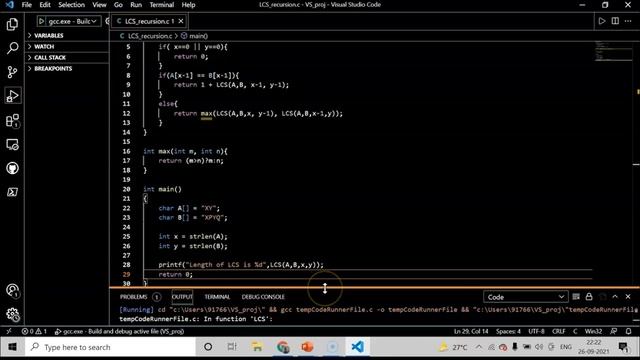
Task: Click Windows taskbar search box
Action: pos(110,347)
